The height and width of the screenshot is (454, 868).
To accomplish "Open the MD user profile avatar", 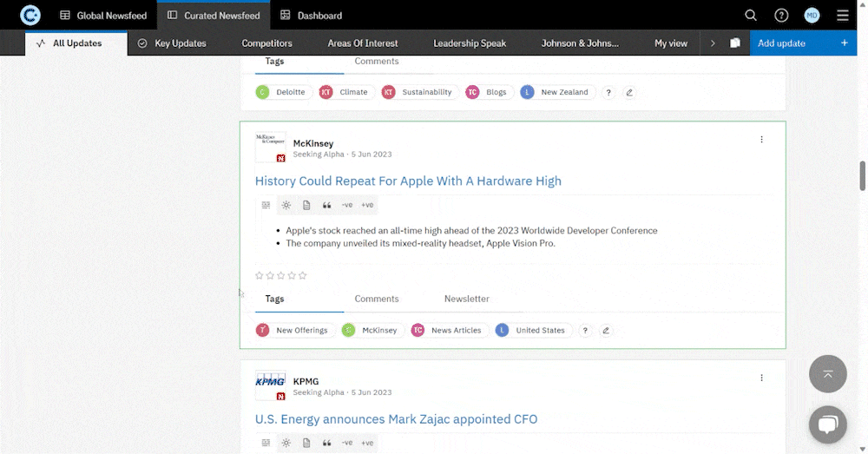I will pyautogui.click(x=812, y=16).
